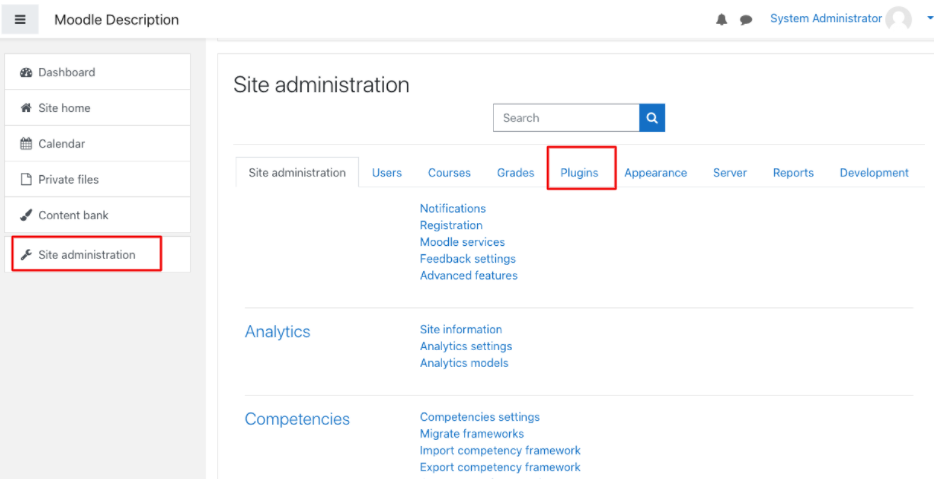The image size is (937, 479).
Task: Switch to the Grades tab
Action: [x=516, y=173]
